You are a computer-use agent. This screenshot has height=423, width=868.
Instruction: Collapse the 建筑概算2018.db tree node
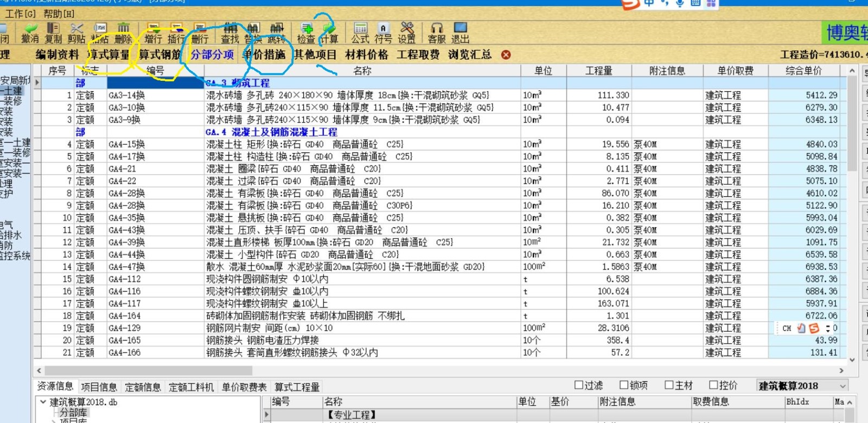click(43, 402)
